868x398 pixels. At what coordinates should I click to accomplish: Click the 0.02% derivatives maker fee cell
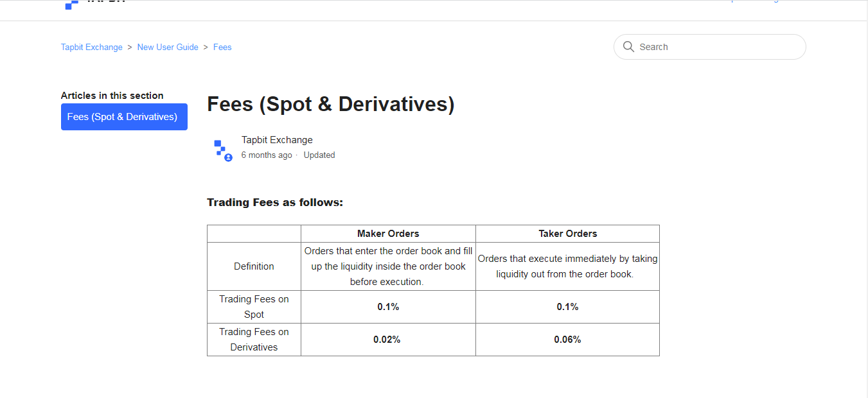pyautogui.click(x=388, y=340)
